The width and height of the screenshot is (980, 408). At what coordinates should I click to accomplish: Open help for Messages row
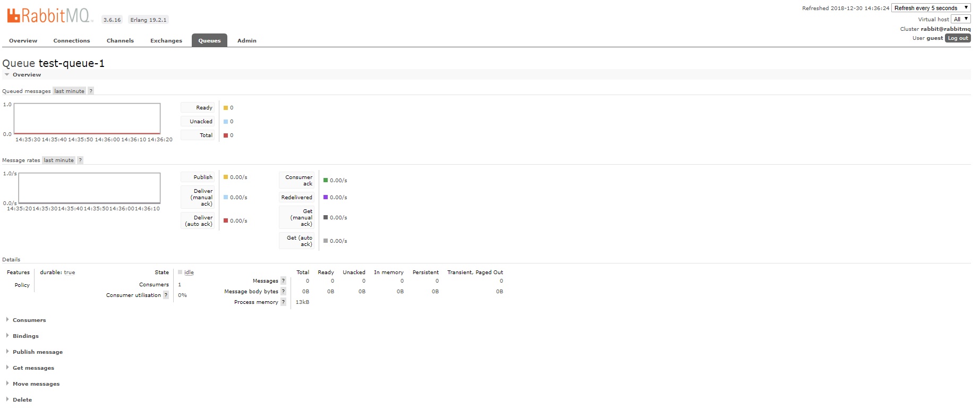[x=283, y=281]
